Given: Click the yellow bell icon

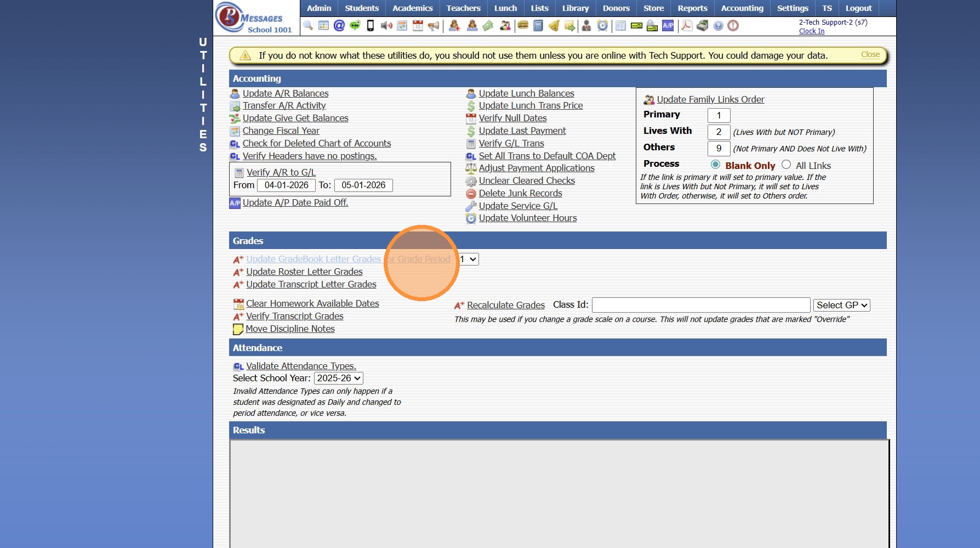Looking at the screenshot, I should click(x=554, y=26).
